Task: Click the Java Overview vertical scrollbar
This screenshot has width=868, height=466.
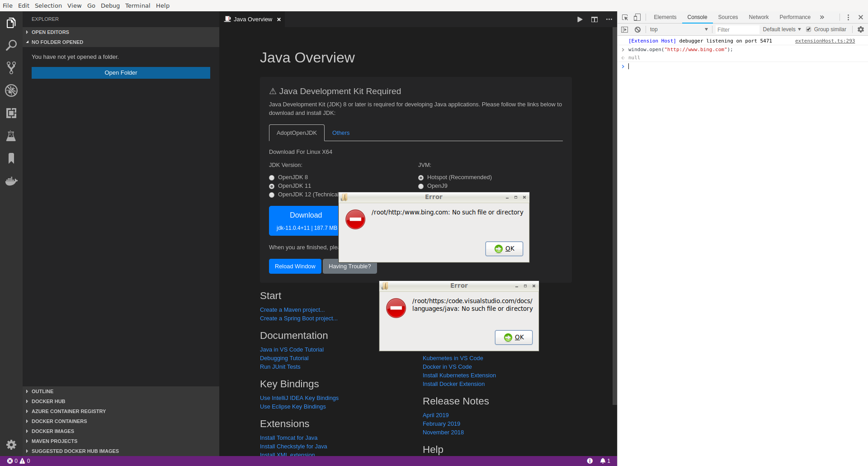Action: [x=614, y=216]
